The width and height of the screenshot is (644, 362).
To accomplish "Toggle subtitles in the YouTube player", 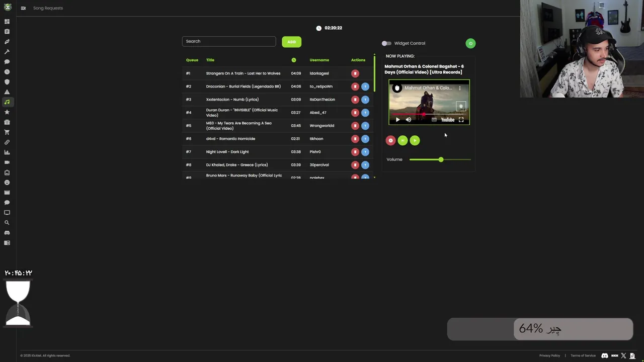I will click(x=434, y=120).
